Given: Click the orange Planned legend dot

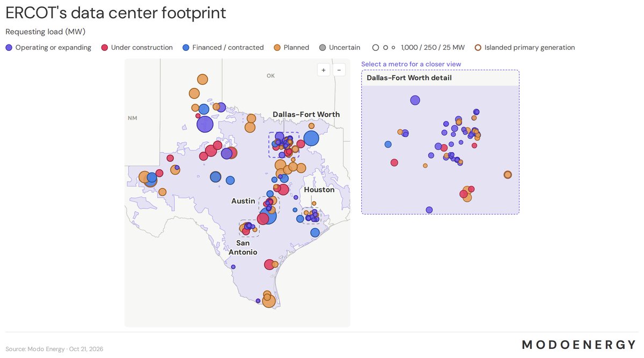Looking at the screenshot, I should pos(277,48).
